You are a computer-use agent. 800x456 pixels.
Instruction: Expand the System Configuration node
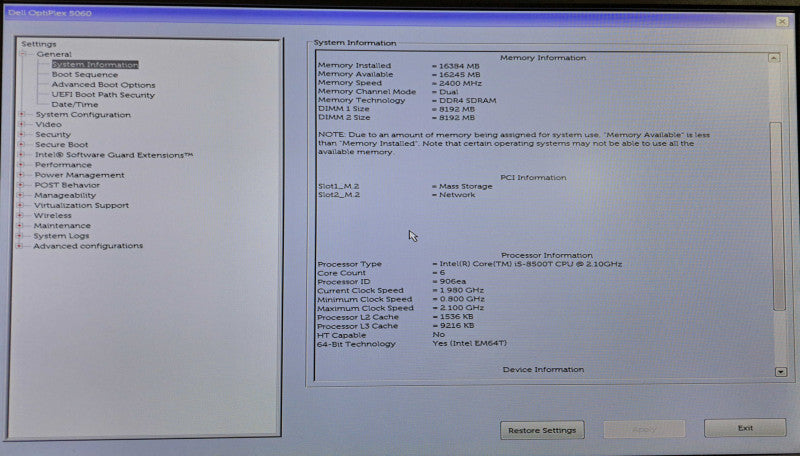pos(21,114)
